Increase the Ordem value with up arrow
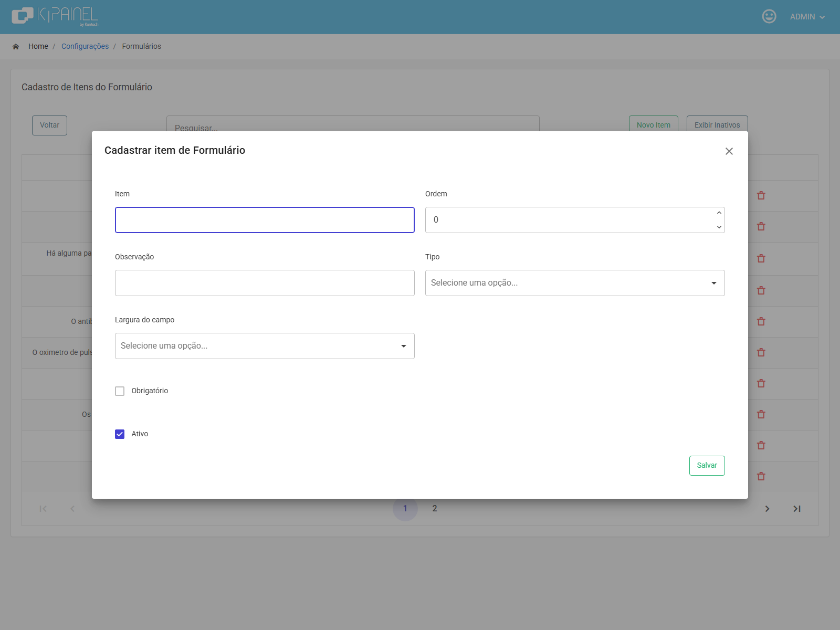Viewport: 840px width, 630px height. 719,213
